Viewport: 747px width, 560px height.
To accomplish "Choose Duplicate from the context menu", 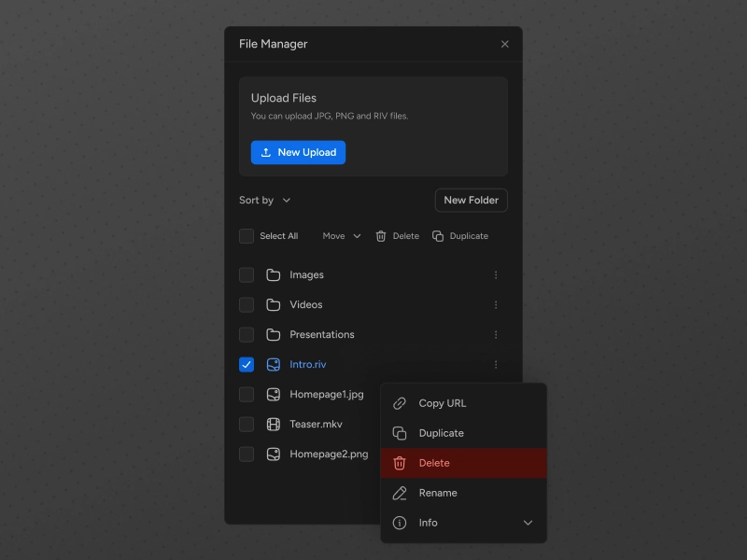I will click(463, 433).
